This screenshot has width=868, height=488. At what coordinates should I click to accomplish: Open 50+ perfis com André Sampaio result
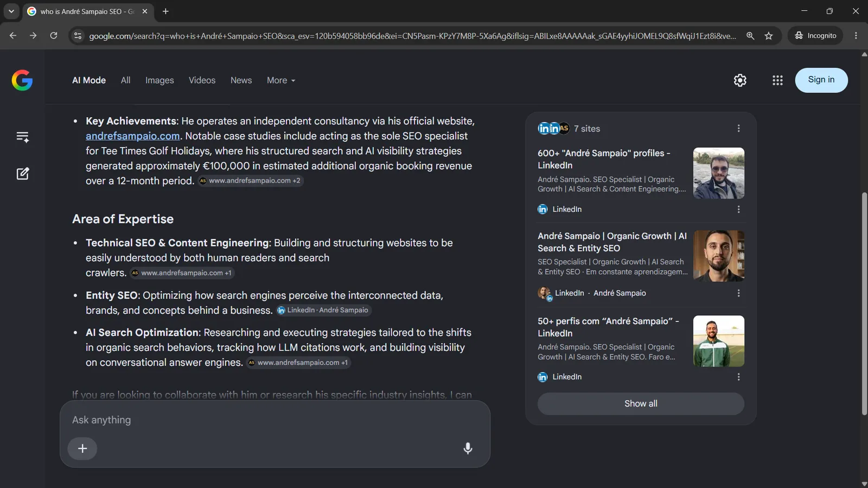(608, 327)
